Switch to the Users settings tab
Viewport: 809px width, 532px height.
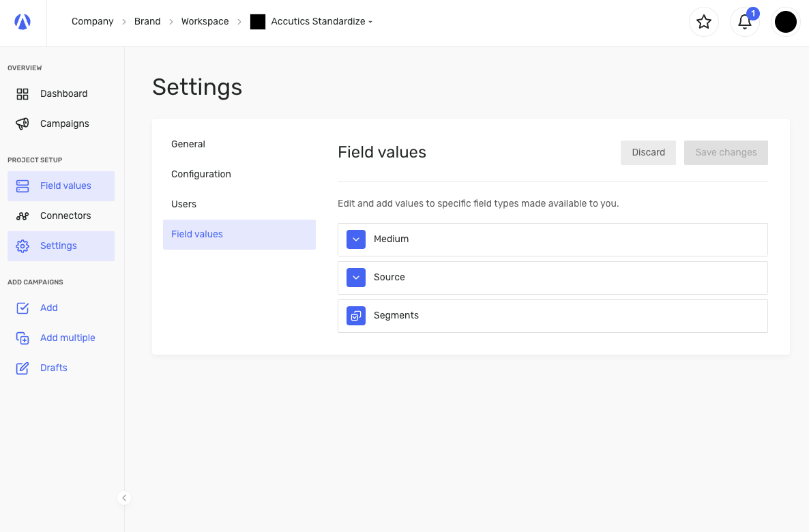183,203
